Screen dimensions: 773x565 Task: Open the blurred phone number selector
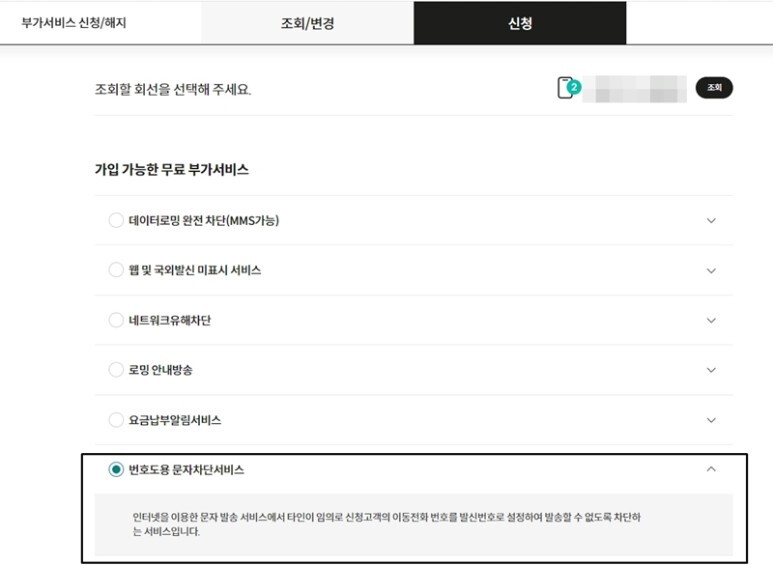(x=634, y=89)
